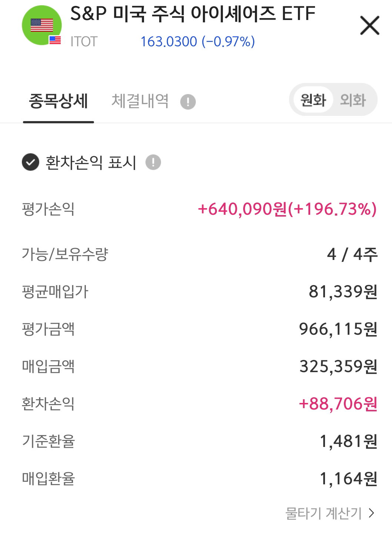
Task: Open info icon next to 체결내역
Action: pos(188,101)
